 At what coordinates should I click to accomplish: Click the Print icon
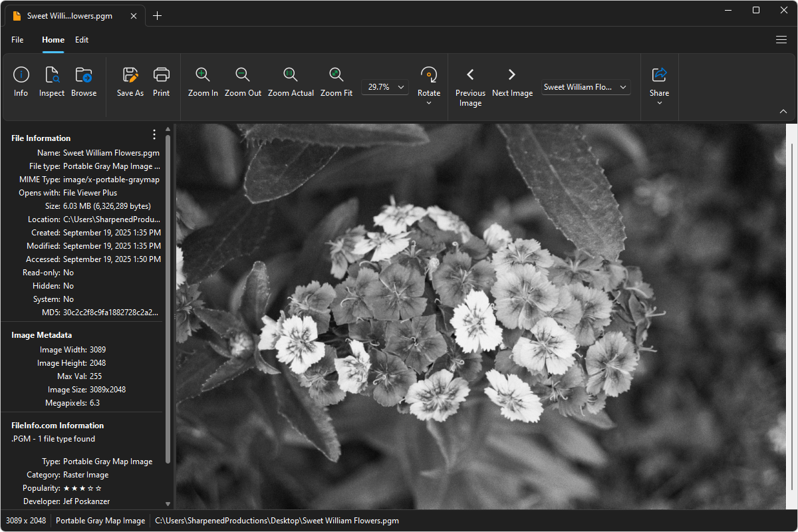tap(162, 75)
